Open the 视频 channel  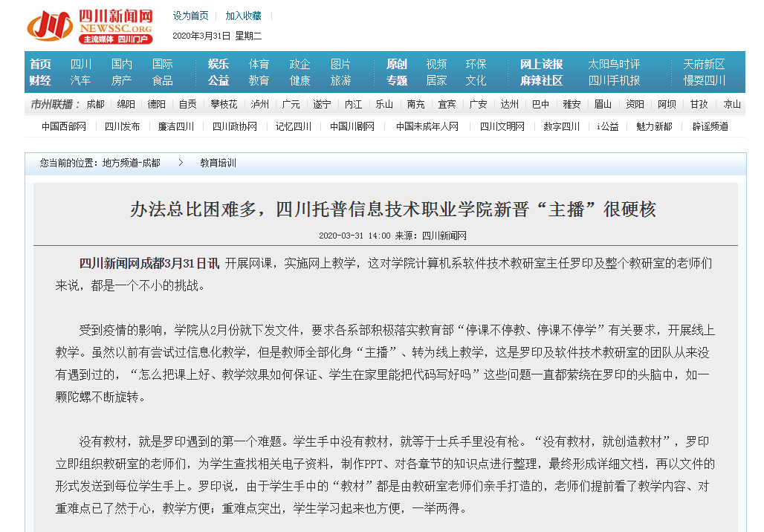pyautogui.click(x=436, y=65)
